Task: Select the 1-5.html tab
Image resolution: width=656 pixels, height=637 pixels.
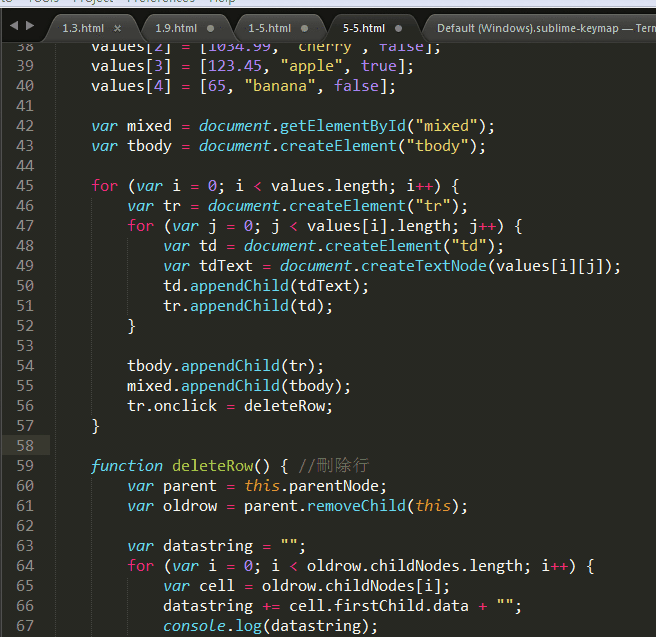Action: point(270,28)
